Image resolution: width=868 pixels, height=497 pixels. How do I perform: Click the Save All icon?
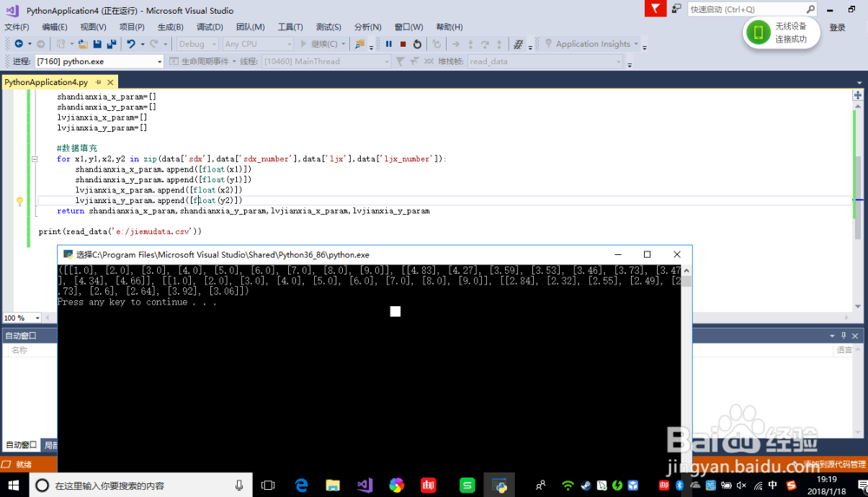[111, 43]
